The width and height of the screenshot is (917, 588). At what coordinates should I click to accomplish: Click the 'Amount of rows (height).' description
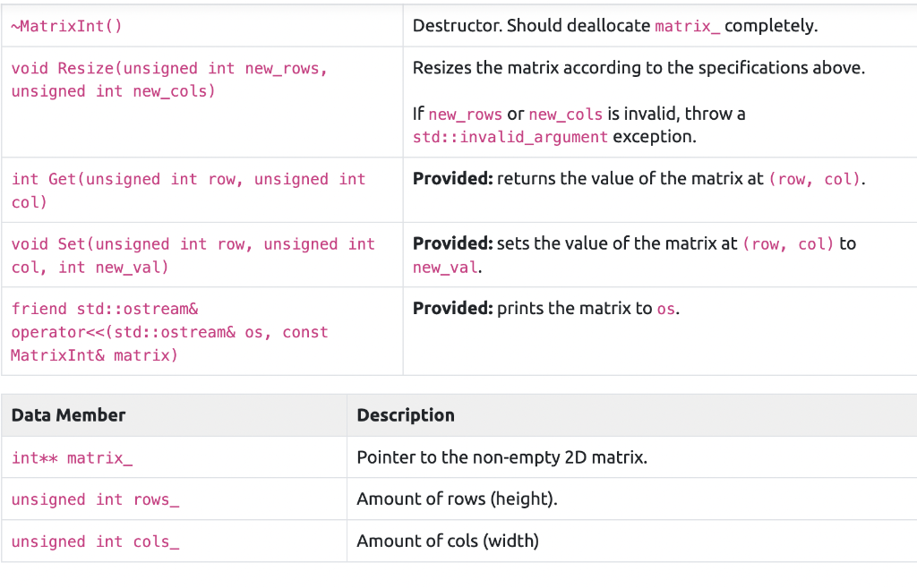click(x=457, y=499)
